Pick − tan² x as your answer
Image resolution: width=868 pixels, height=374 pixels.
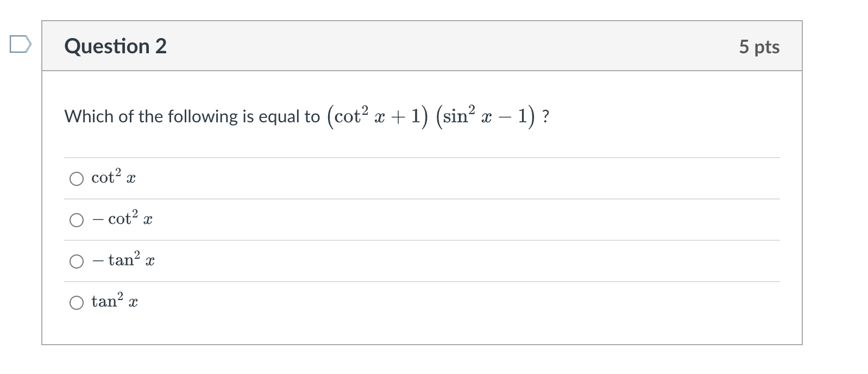tap(77, 261)
